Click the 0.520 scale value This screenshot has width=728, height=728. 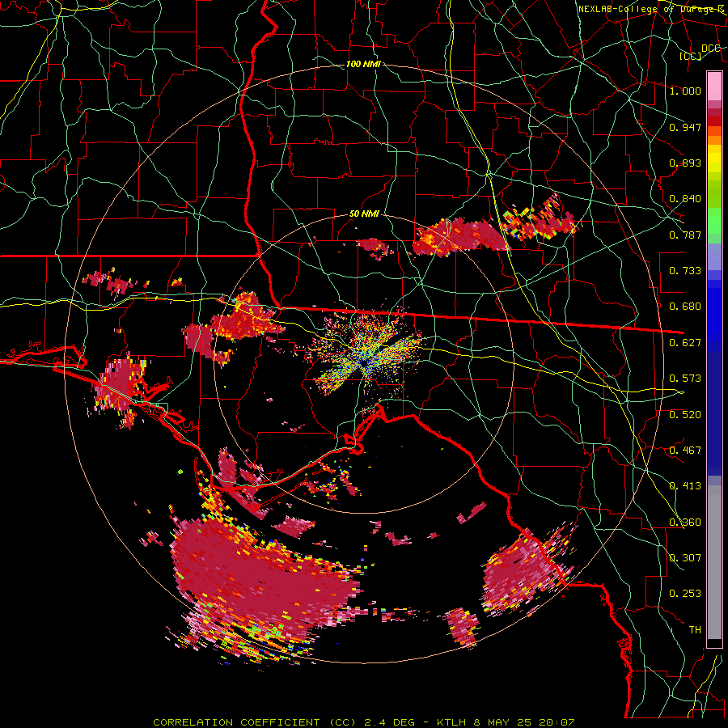(x=685, y=415)
